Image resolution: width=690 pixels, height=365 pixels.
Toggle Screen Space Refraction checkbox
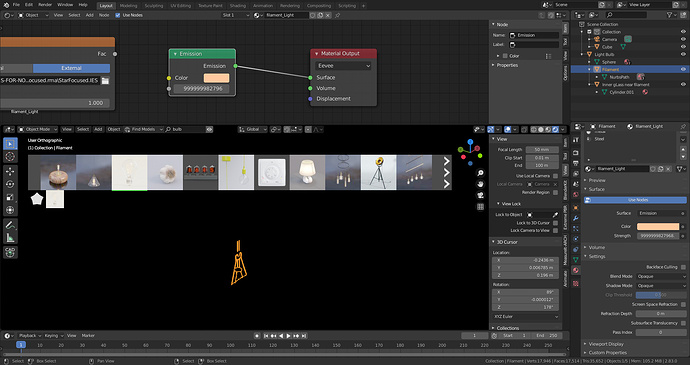pos(683,304)
